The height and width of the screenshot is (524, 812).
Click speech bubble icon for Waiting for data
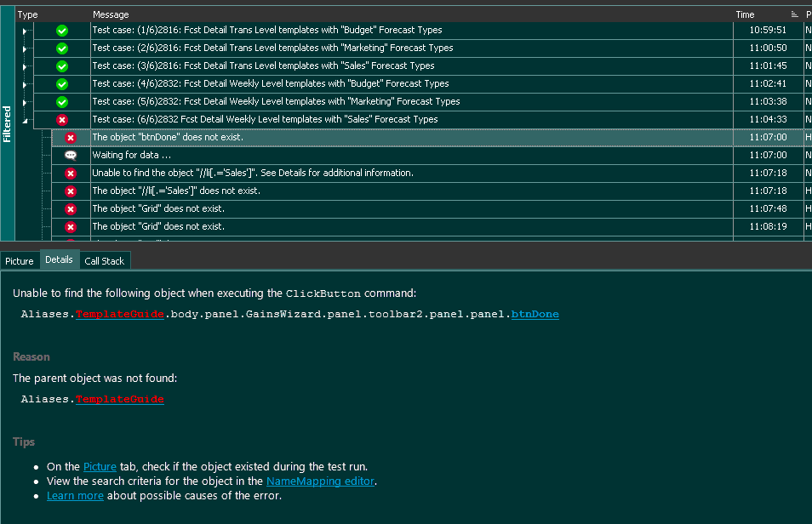coord(71,156)
